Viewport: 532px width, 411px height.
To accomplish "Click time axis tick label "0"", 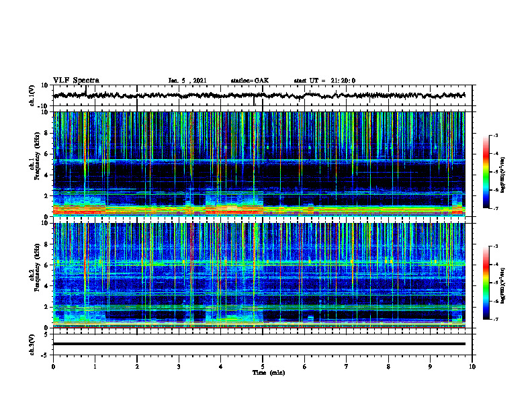I will point(53,367).
